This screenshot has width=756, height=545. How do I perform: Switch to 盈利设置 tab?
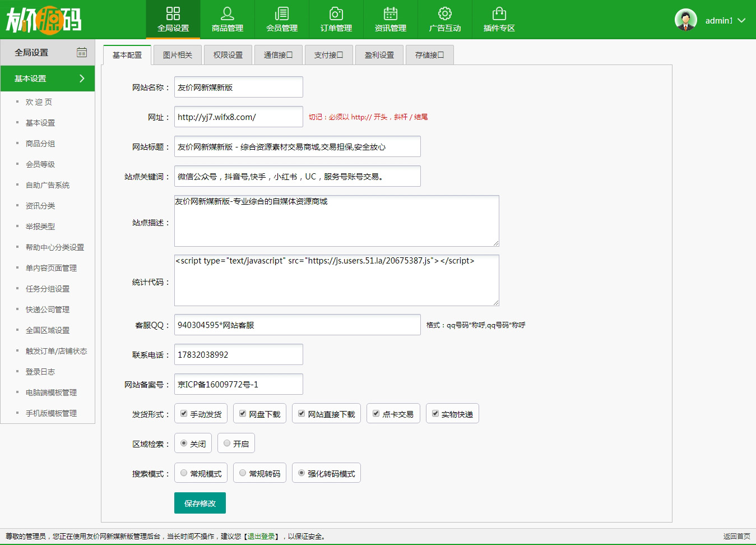click(x=379, y=55)
